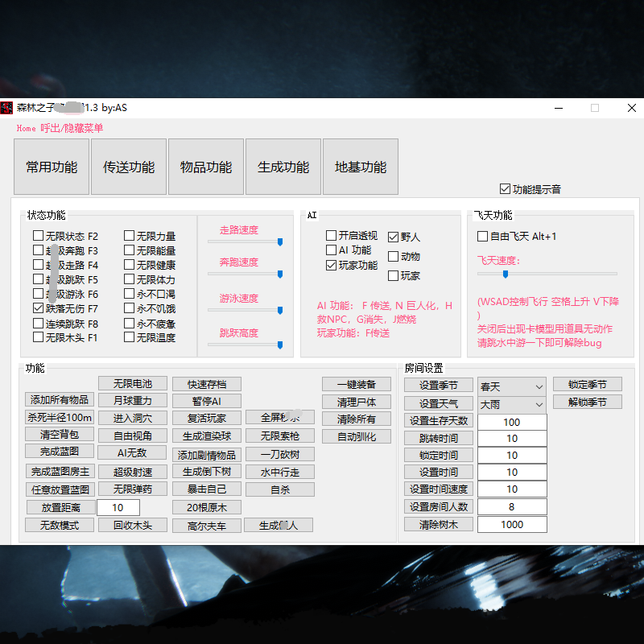This screenshot has height=644, width=644.
Task: Switch to the 传送功能 (teleport) tab
Action: coord(128,167)
